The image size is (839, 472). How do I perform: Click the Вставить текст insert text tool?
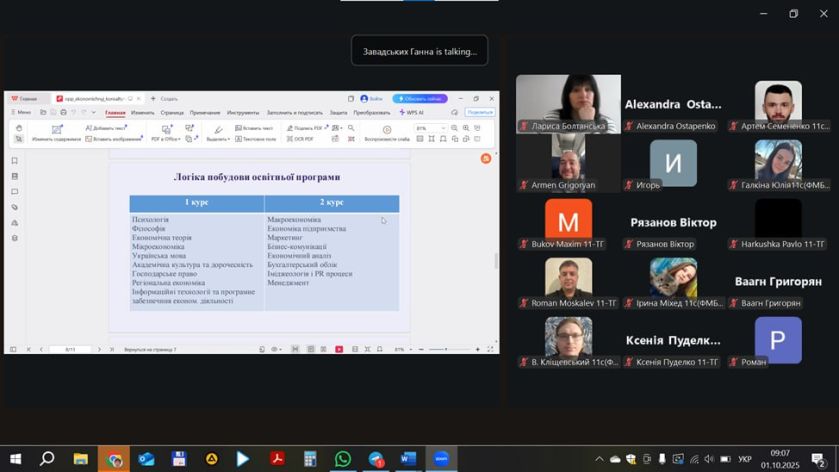(254, 128)
